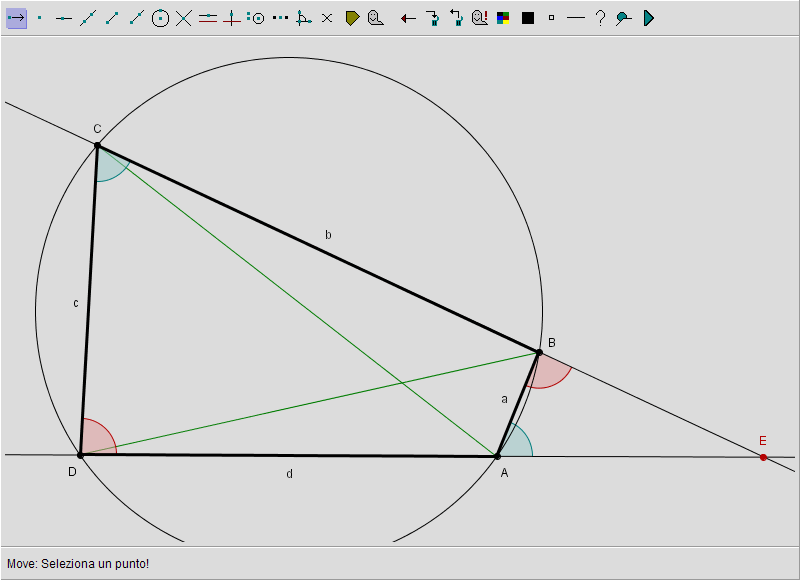
Task: Choose the Circle tool with center dot
Action: 160,18
